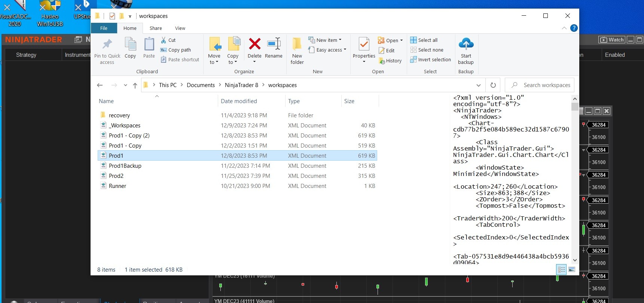
Task: Select the Prod1Backup XML file
Action: click(237, 166)
